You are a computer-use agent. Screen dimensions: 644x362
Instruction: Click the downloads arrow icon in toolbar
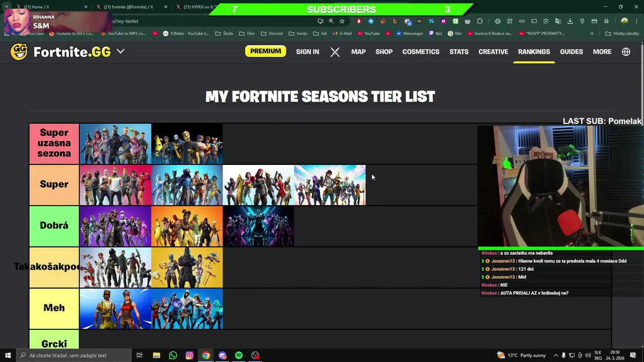click(x=570, y=21)
